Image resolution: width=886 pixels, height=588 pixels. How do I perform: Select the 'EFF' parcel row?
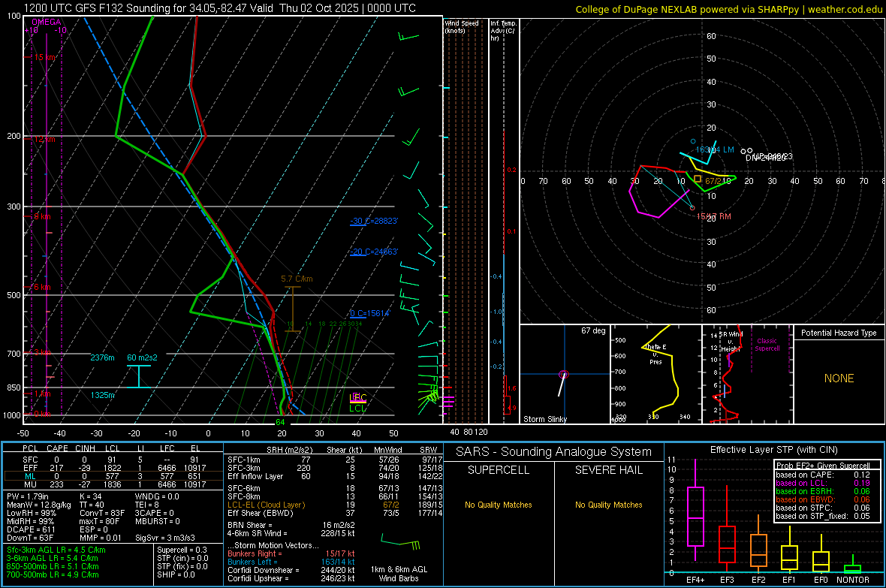[113, 468]
